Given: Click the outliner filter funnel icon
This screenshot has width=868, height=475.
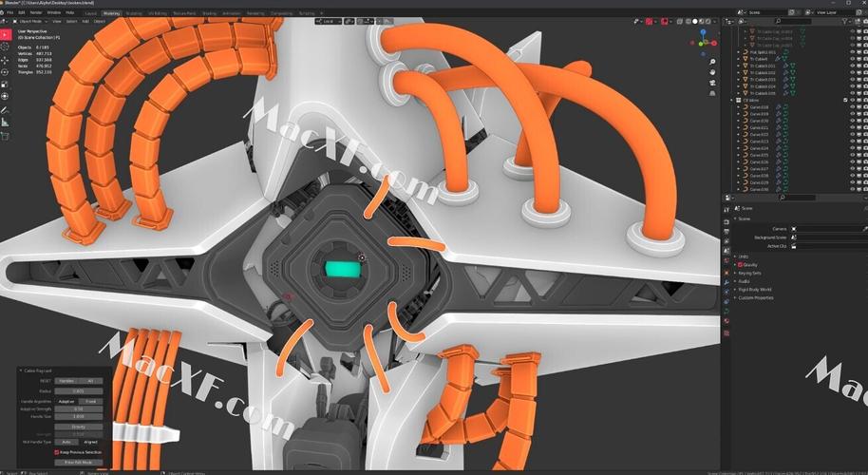Looking at the screenshot, I should click(x=845, y=21).
